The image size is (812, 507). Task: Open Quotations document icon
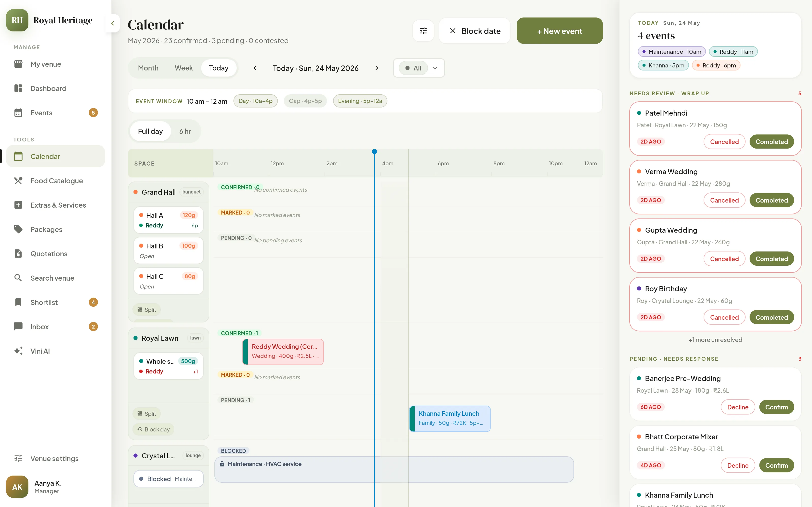19,253
